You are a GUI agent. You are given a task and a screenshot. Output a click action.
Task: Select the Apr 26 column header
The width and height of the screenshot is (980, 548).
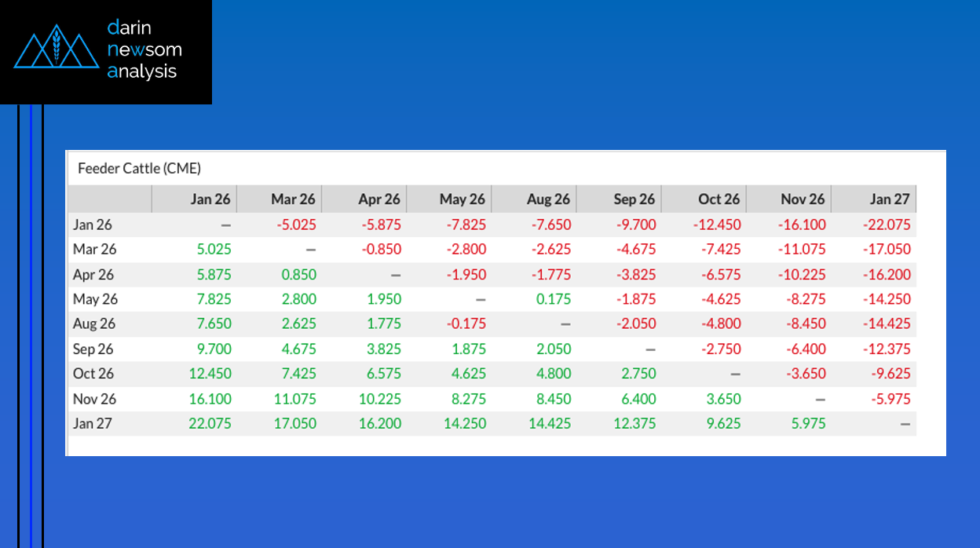[378, 199]
